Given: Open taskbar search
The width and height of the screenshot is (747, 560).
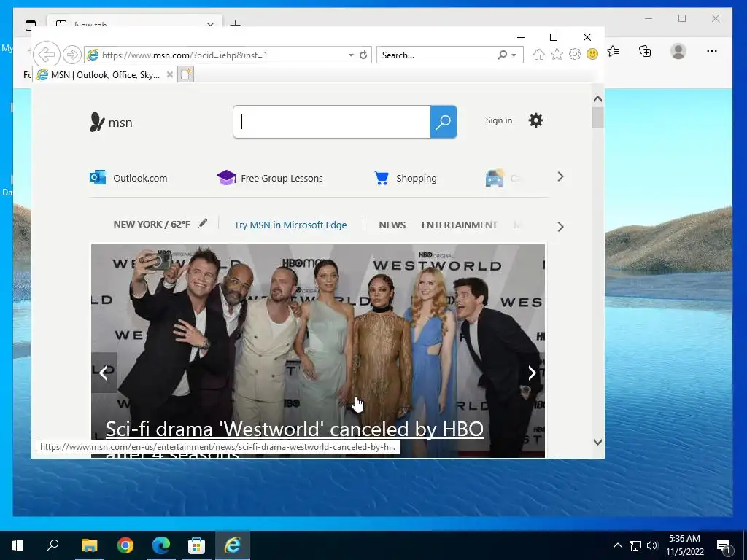Looking at the screenshot, I should (x=53, y=545).
